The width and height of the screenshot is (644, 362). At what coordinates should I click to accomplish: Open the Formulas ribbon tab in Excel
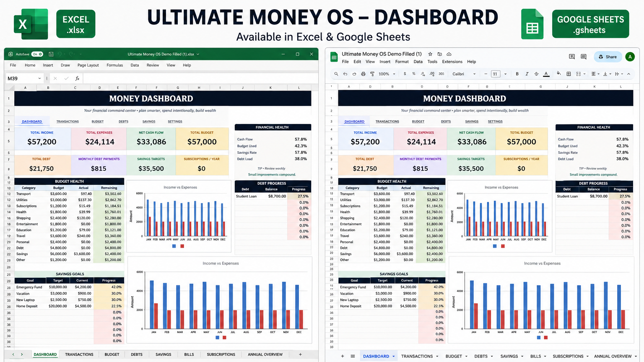tap(114, 65)
